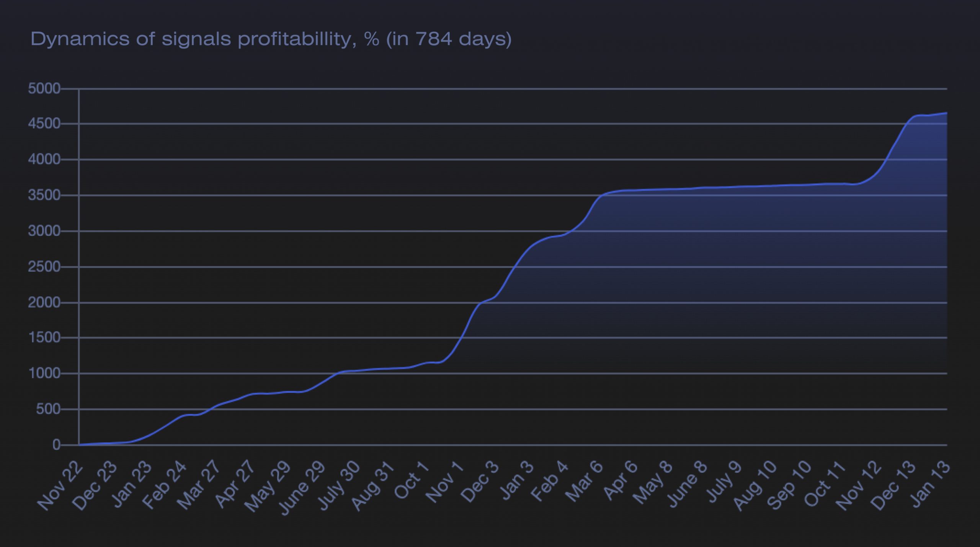Click the 'Sep 10' x-axis date label
This screenshot has width=980, height=547.
pyautogui.click(x=789, y=485)
